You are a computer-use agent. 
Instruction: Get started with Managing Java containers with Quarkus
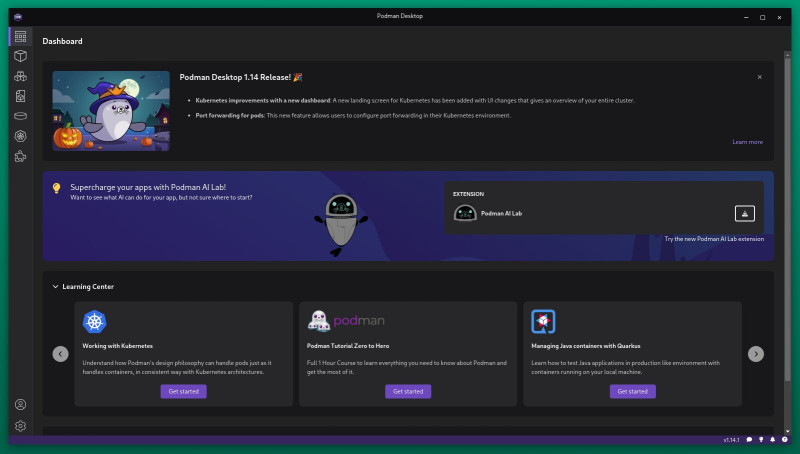633,391
